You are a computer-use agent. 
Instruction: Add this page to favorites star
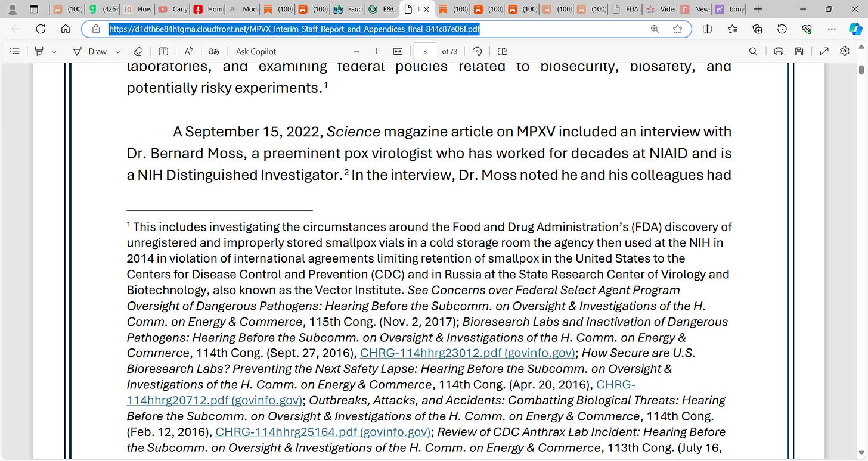[677, 29]
